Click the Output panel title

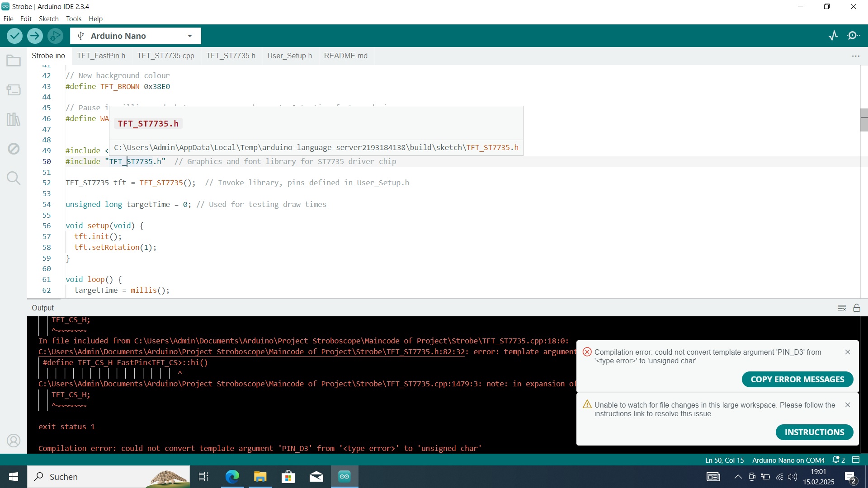42,308
